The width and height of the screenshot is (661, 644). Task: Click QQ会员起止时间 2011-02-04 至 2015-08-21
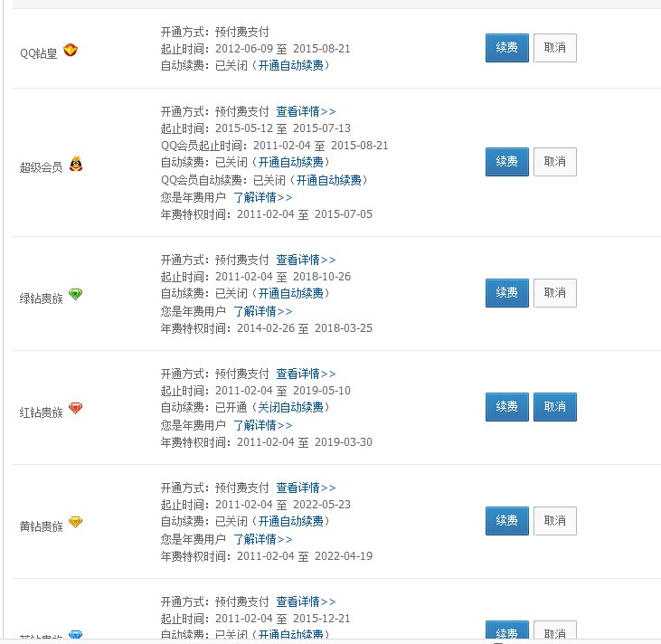(274, 146)
